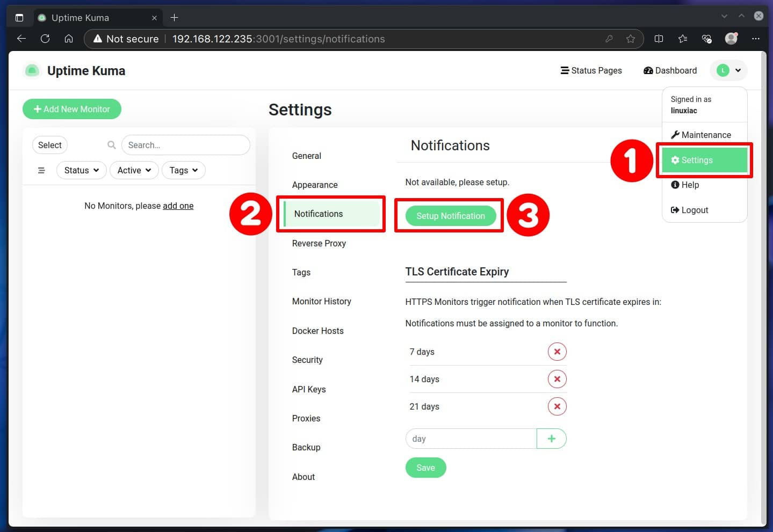
Task: Open the monitor list filter icon
Action: (41, 170)
